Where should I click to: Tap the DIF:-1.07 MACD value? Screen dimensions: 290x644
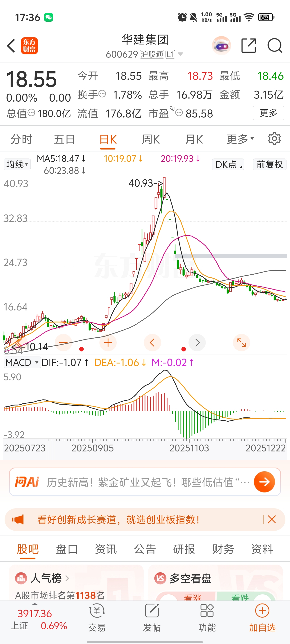65,362
